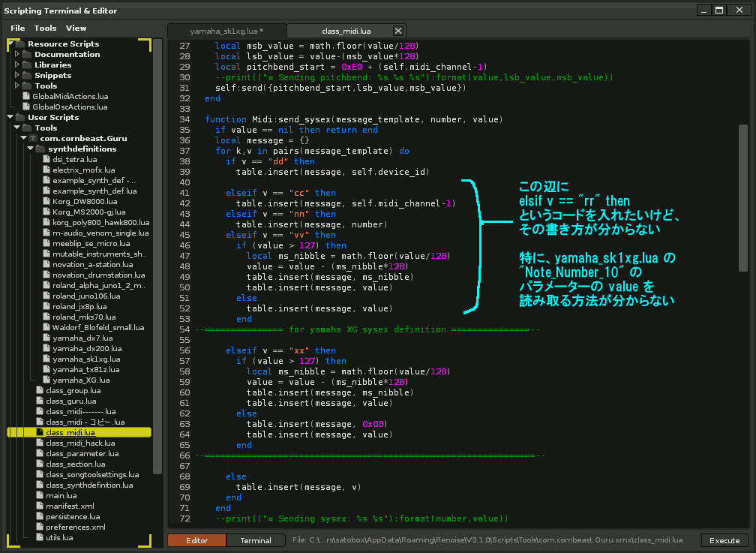Switch to the yamaha_sk1xg.lua tab
This screenshot has width=756, height=553.
[226, 31]
